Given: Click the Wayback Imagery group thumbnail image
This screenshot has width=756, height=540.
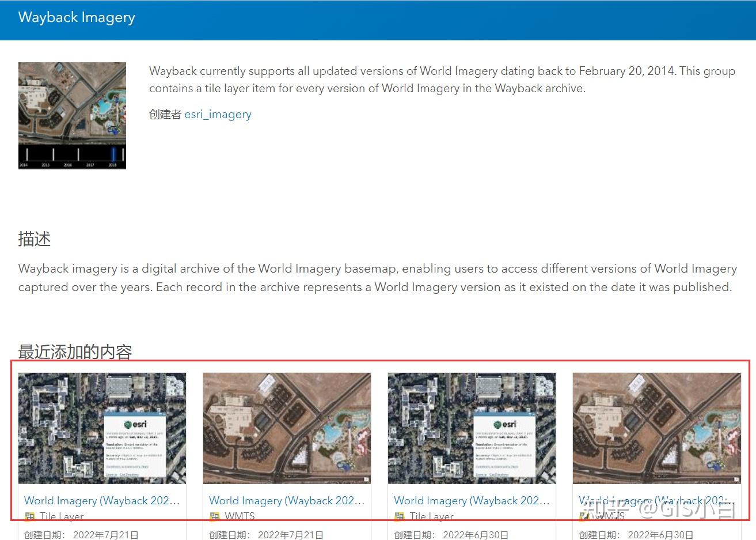Looking at the screenshot, I should [x=72, y=115].
